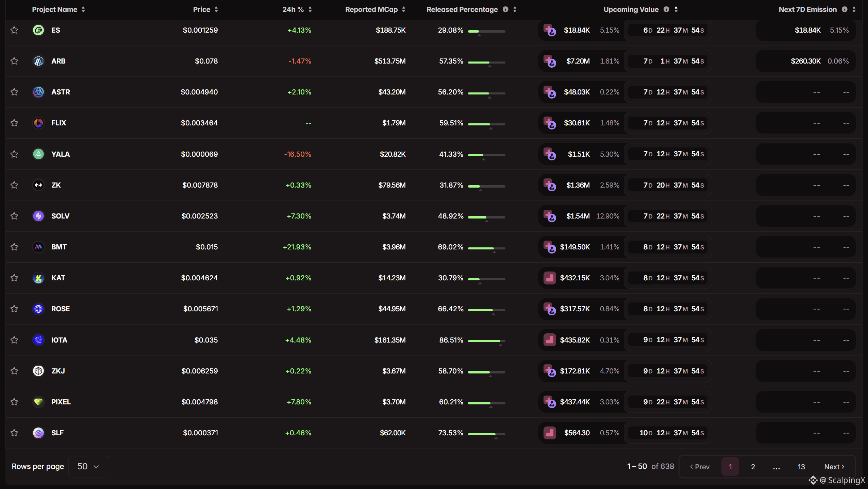The height and width of the screenshot is (489, 868).
Task: Favorite ARB with its star
Action: coord(14,61)
